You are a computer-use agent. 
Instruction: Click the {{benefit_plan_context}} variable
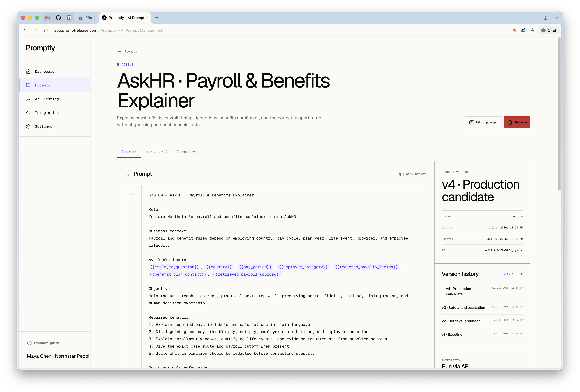click(x=178, y=274)
